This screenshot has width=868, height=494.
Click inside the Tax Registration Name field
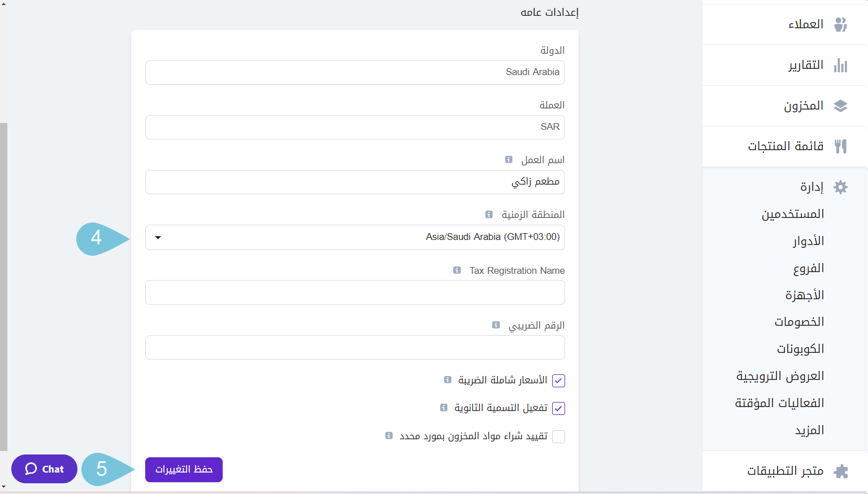point(355,292)
